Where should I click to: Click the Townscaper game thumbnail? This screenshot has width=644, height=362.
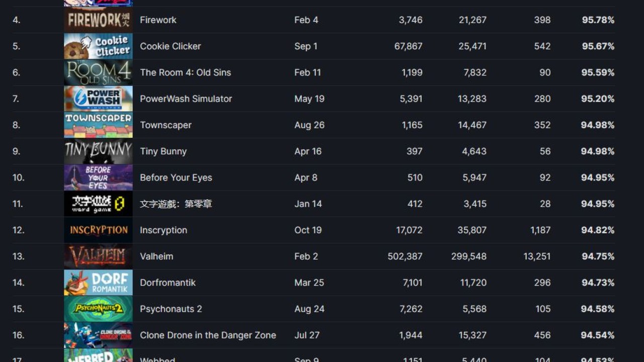pos(98,125)
